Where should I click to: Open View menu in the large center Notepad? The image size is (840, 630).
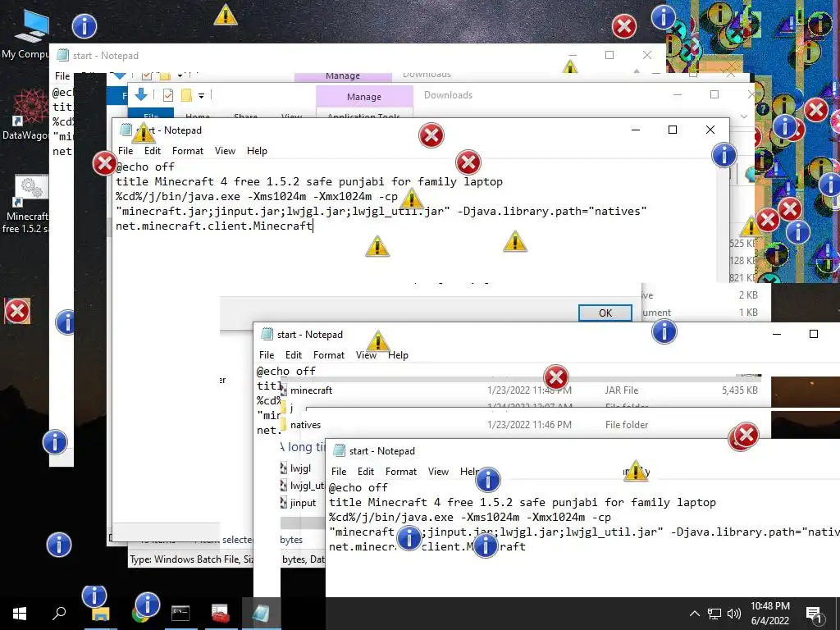(x=225, y=151)
